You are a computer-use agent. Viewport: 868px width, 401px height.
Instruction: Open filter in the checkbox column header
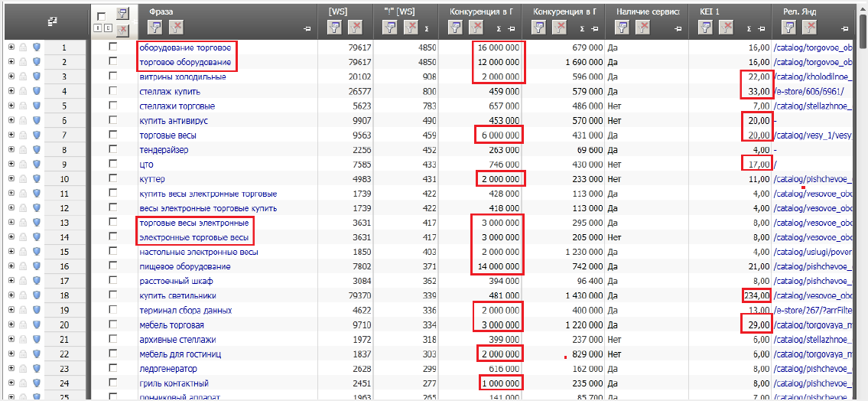(123, 13)
